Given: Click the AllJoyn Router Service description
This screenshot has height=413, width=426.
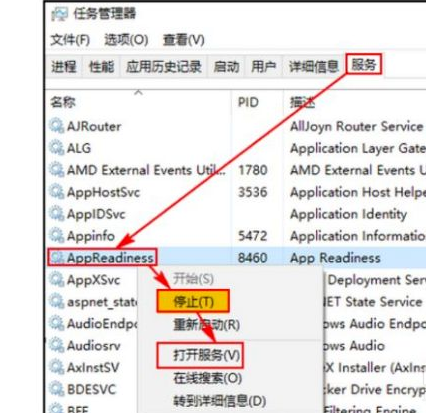Looking at the screenshot, I should [x=356, y=126].
